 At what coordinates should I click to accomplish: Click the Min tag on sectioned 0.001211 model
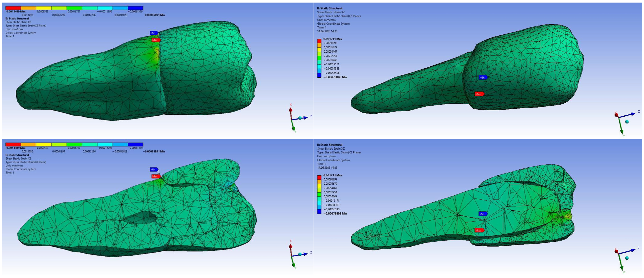pyautogui.click(x=483, y=214)
